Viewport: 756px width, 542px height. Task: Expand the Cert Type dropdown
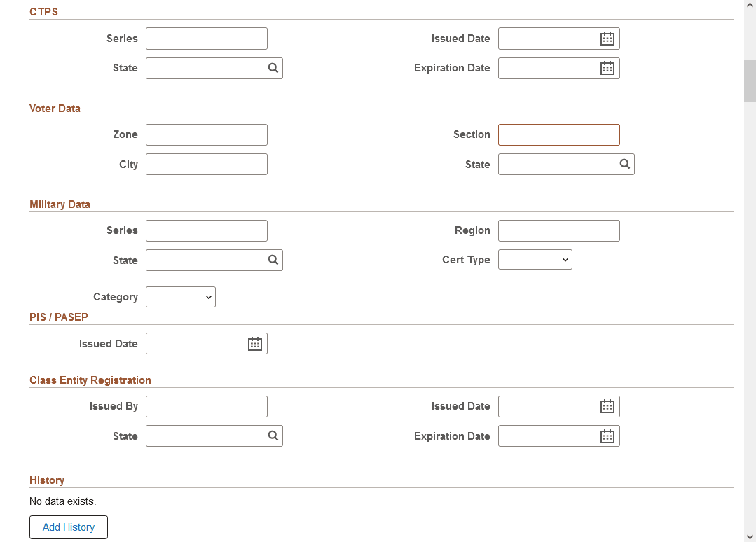pyautogui.click(x=535, y=259)
